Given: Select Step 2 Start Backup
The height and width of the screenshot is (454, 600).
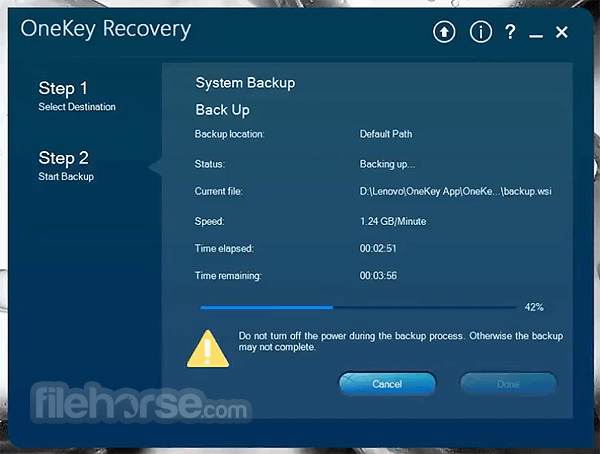Looking at the screenshot, I should [x=66, y=165].
